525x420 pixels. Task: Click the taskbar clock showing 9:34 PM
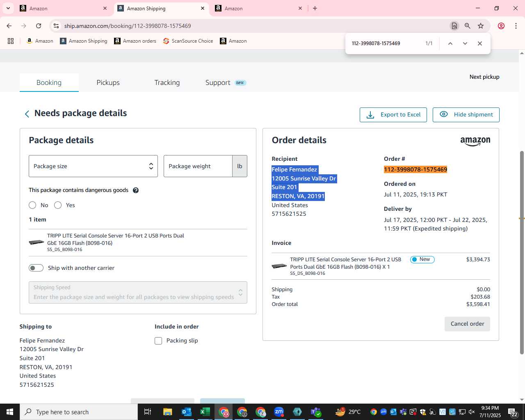coord(490,412)
